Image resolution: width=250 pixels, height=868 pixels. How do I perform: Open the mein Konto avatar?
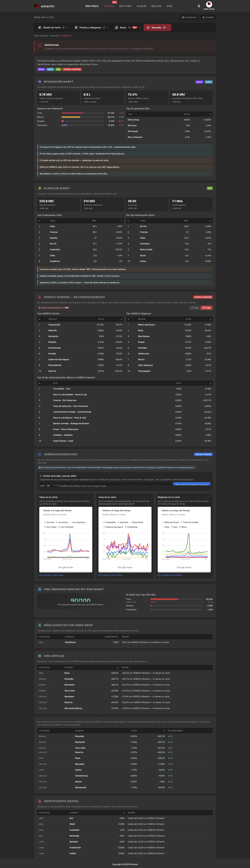(209, 4)
